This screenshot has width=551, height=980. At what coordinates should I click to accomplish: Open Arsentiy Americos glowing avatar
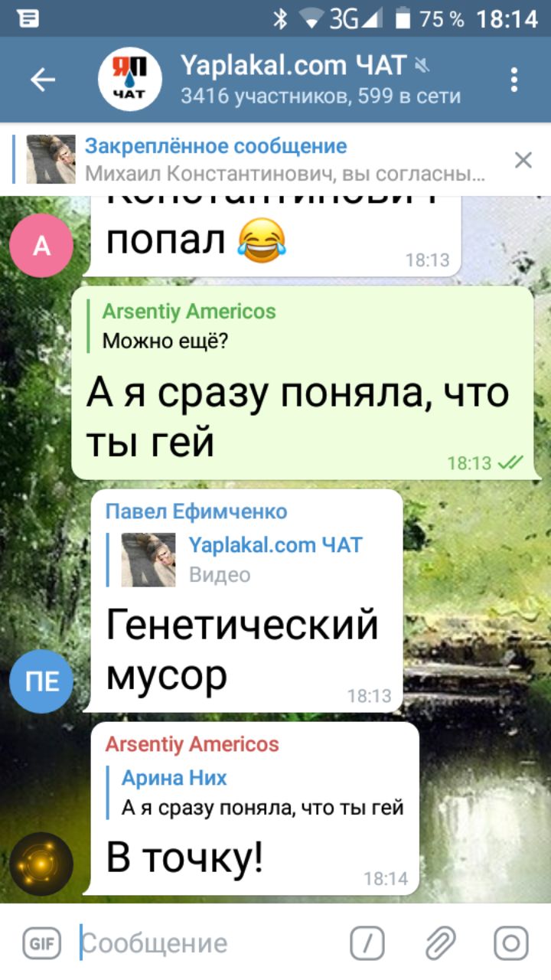tap(41, 864)
